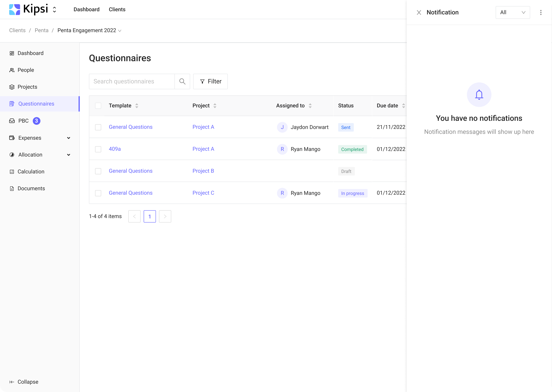Click the search magnifier icon button
Screen dimensions: 552x392
(182, 81)
